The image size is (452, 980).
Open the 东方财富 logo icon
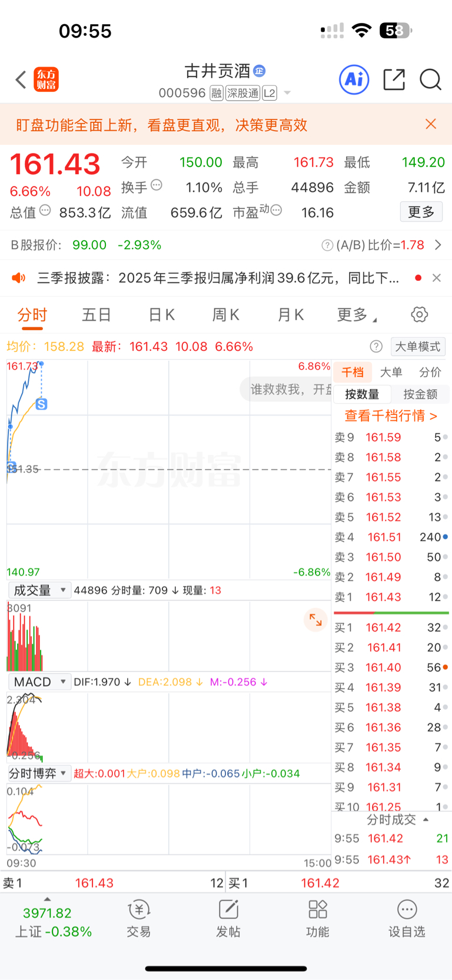[46, 79]
